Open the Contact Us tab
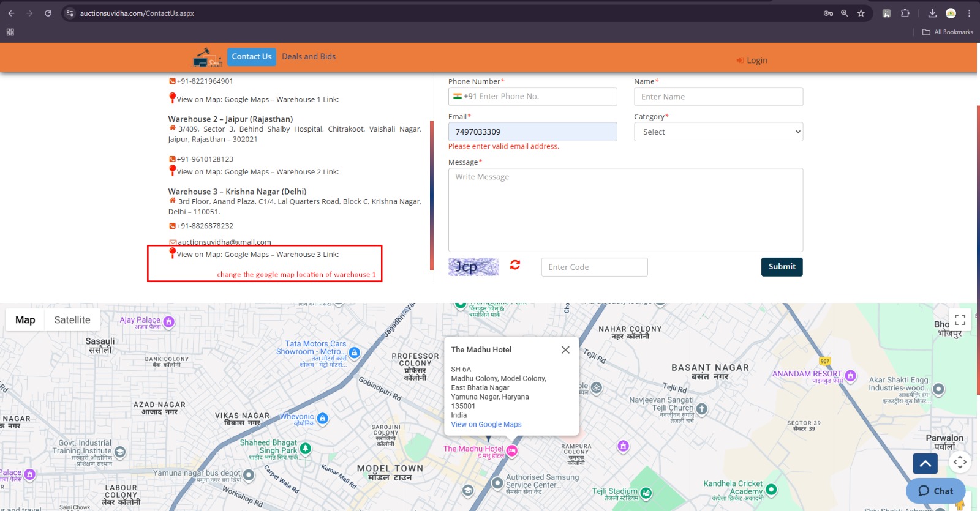Viewport: 980px width, 511px height. pos(252,57)
